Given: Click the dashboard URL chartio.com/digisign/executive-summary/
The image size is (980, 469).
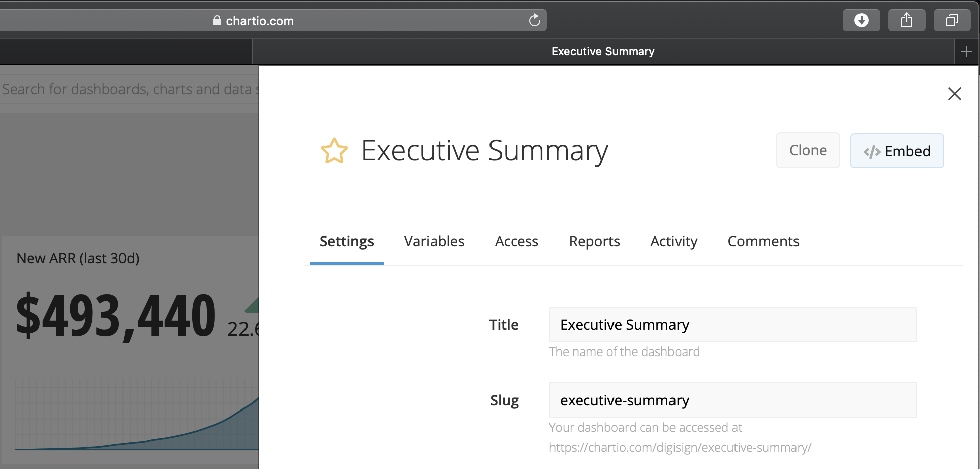Looking at the screenshot, I should pyautogui.click(x=680, y=448).
